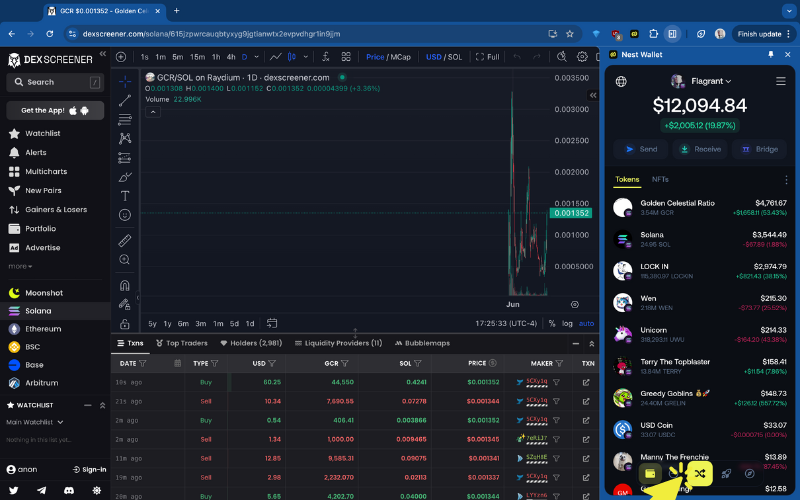Toggle percent scale on chart
The height and width of the screenshot is (500, 800).
point(552,323)
